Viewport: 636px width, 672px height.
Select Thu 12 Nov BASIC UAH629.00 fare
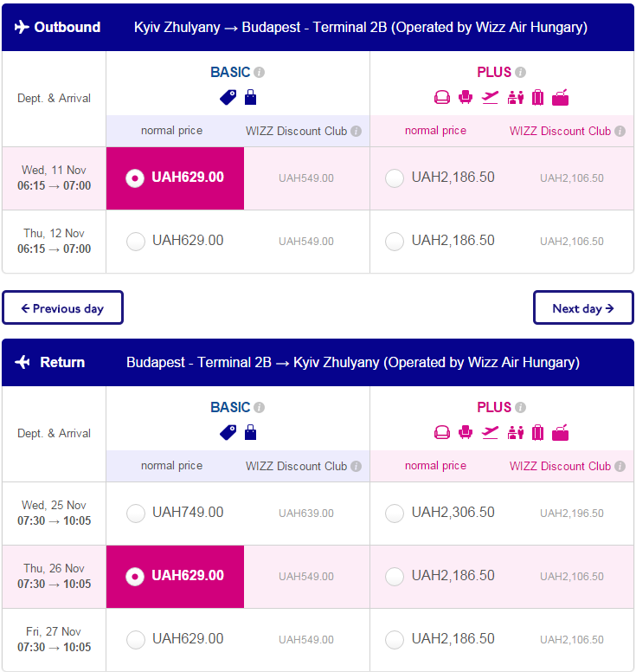(x=136, y=242)
